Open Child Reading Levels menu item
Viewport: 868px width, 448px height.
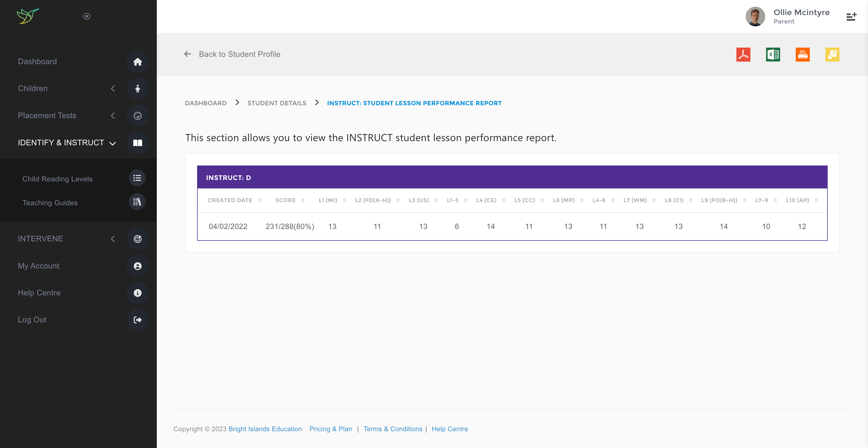point(57,179)
